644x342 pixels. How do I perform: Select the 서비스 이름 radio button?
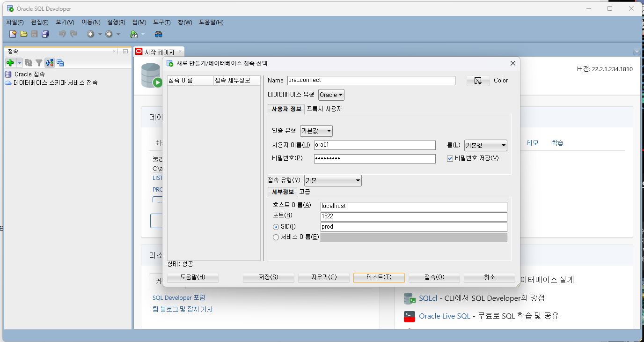tap(276, 237)
